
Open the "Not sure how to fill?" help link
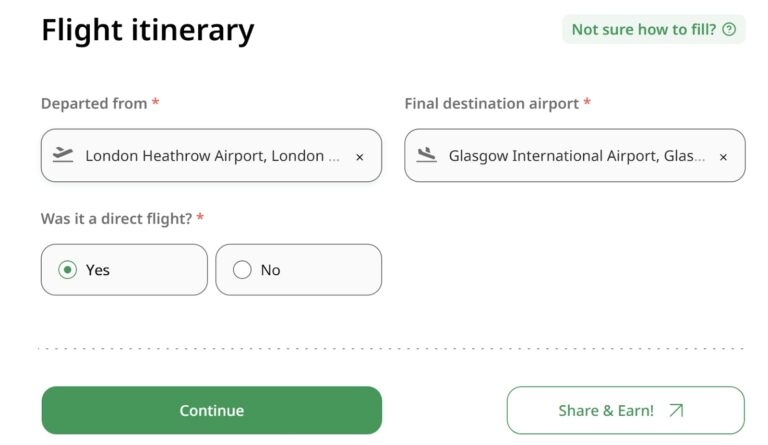643,29
